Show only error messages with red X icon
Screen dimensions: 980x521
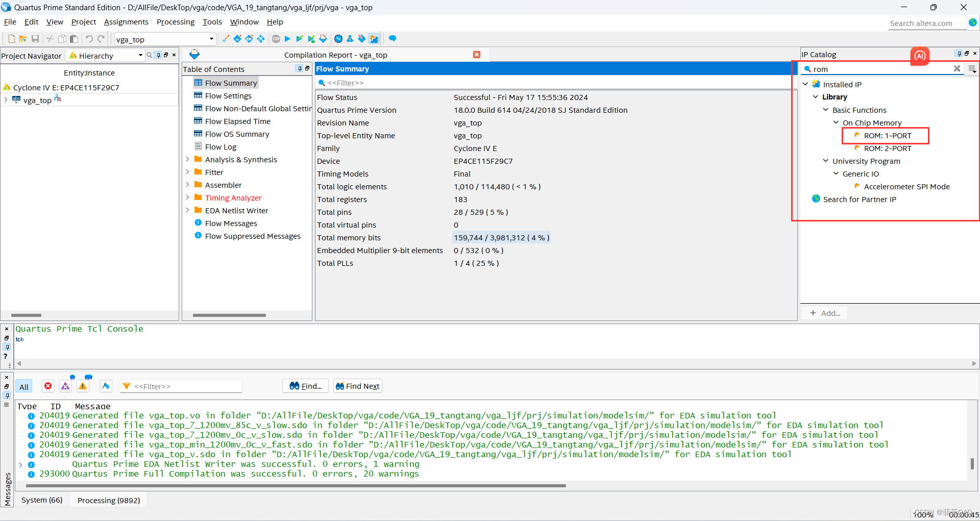48,386
